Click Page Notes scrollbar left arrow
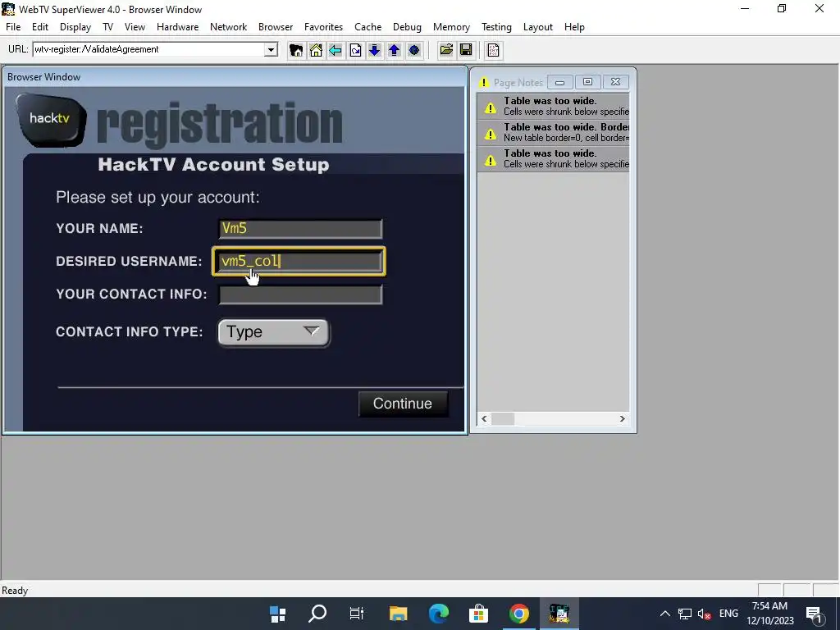 484,419
